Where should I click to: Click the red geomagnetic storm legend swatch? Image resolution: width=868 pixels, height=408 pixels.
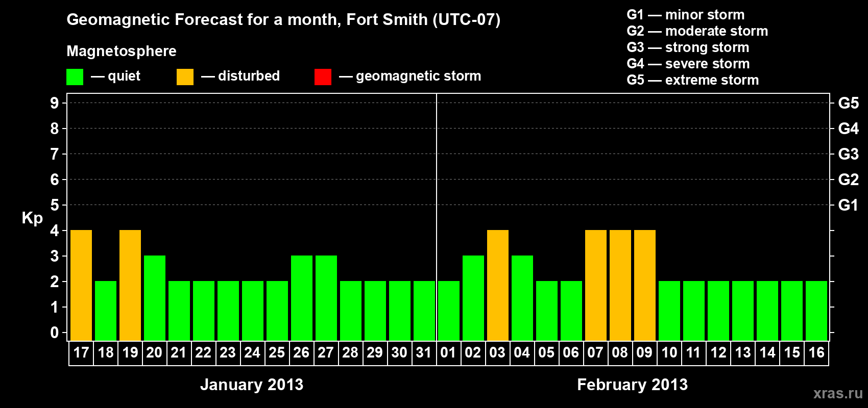pos(323,77)
